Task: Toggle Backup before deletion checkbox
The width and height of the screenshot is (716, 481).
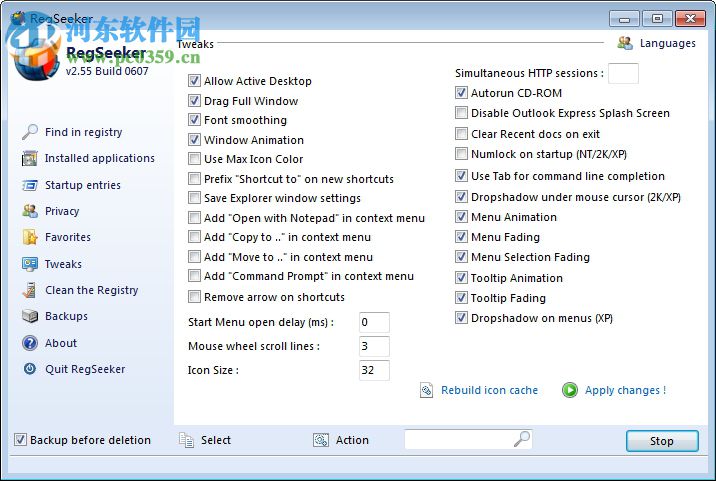Action: [20, 440]
